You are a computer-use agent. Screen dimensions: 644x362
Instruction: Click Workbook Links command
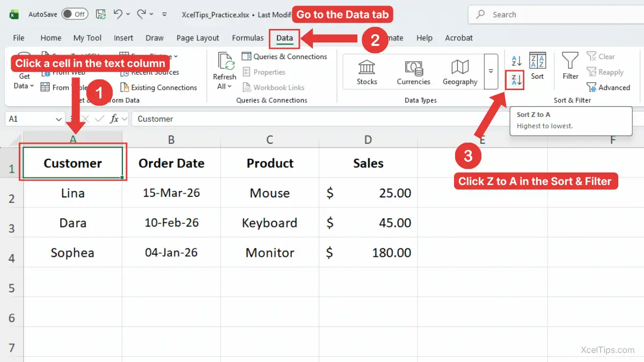click(x=273, y=87)
